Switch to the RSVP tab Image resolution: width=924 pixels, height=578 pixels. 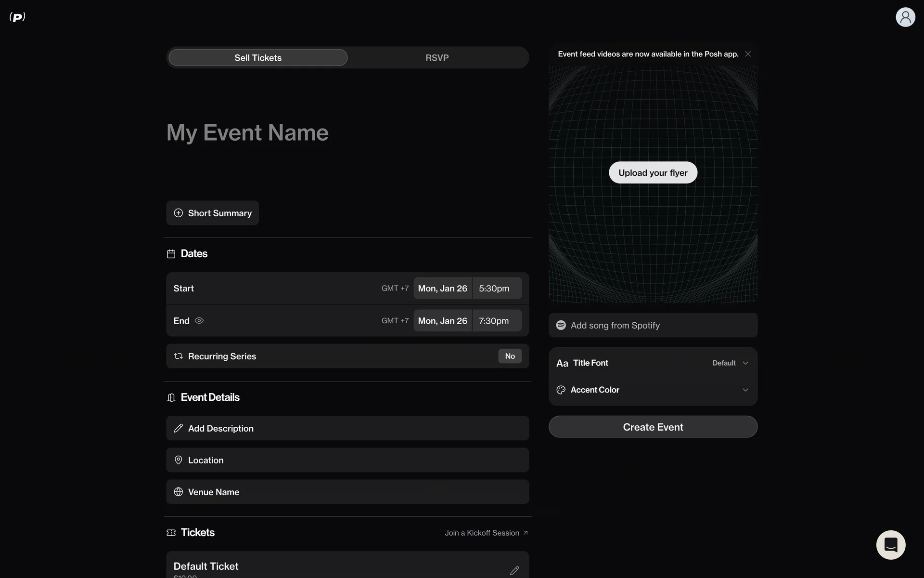[437, 58]
